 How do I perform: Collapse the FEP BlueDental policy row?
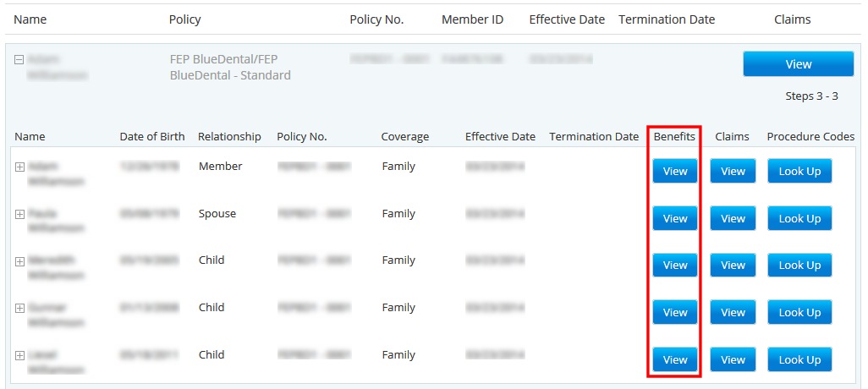click(19, 59)
